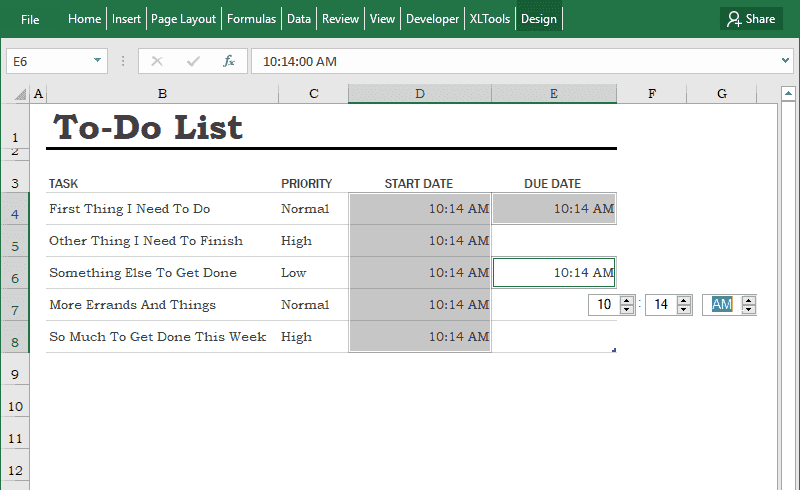
Task: Open the View tab
Action: 382,19
